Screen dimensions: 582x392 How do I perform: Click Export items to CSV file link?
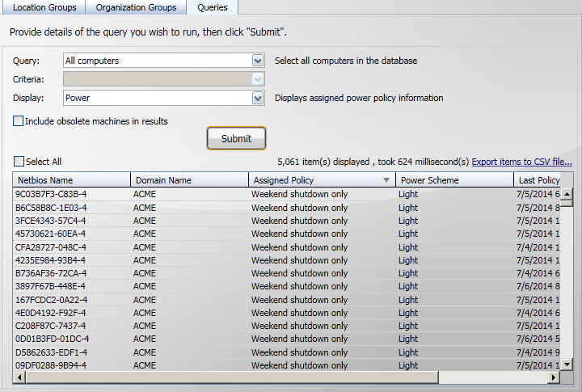click(x=521, y=162)
